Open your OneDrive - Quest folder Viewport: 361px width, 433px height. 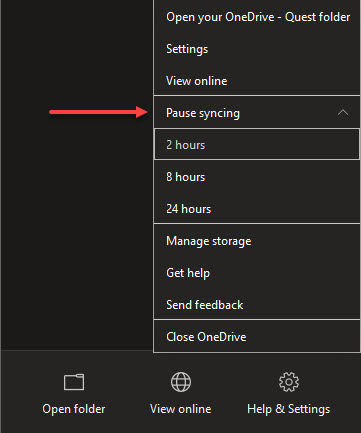coord(257,17)
